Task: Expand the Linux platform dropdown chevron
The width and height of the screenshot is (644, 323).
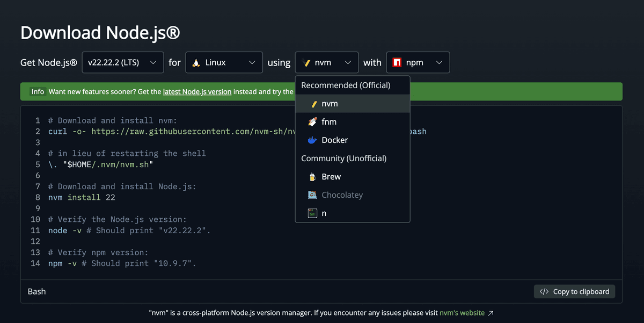Action: (x=252, y=62)
